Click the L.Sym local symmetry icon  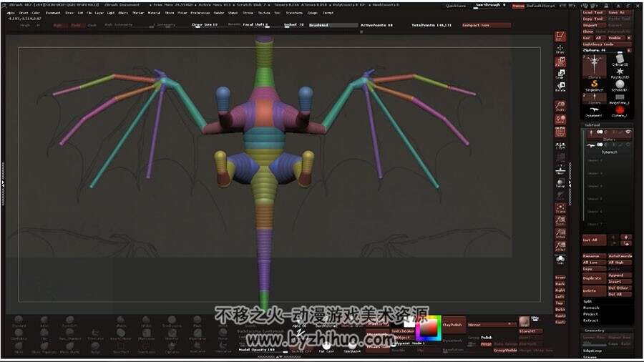coord(560,145)
